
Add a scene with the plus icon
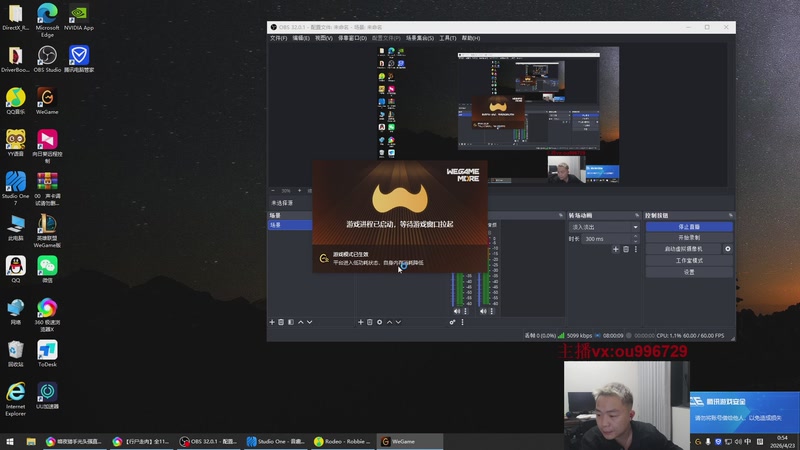click(272, 322)
